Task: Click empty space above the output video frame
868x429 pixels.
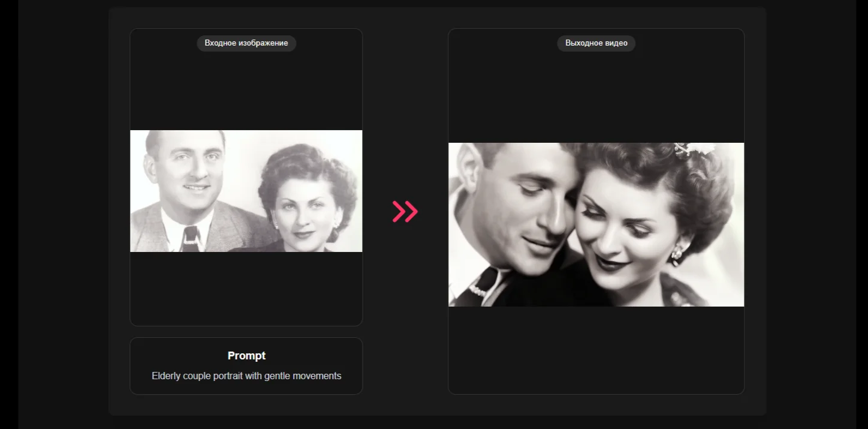Action: tap(596, 96)
